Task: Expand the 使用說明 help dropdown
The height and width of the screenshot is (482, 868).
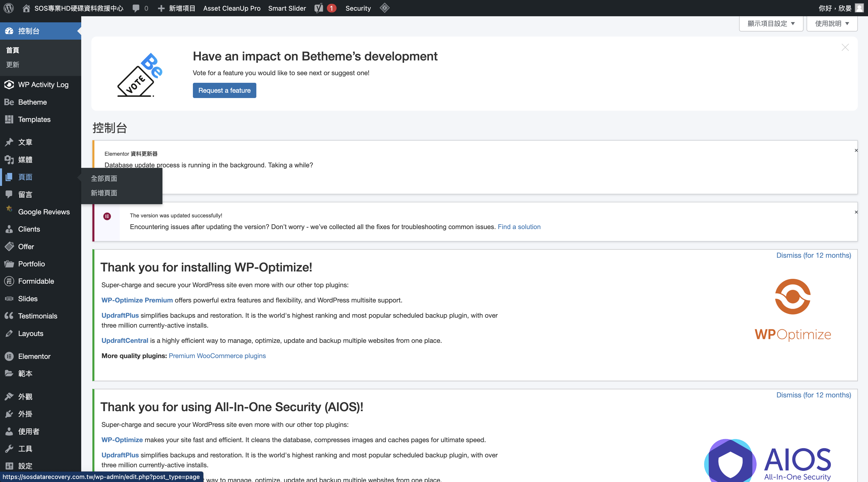Action: [x=832, y=24]
